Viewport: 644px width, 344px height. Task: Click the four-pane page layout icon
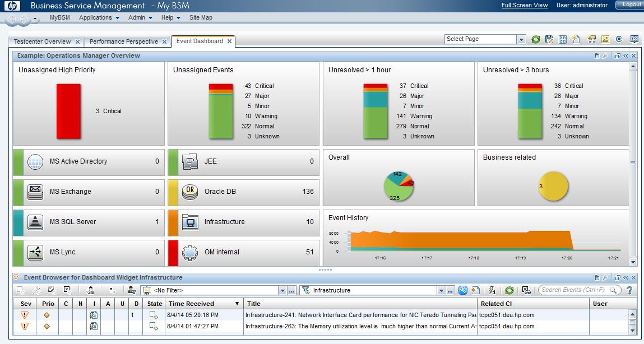click(563, 39)
